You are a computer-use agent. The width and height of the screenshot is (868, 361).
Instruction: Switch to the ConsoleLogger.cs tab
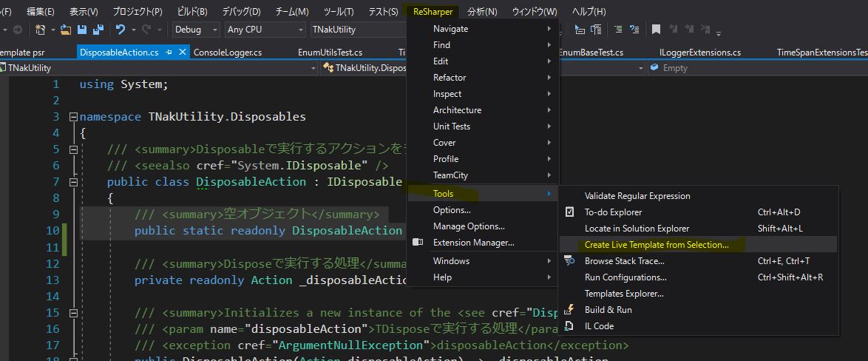(228, 53)
